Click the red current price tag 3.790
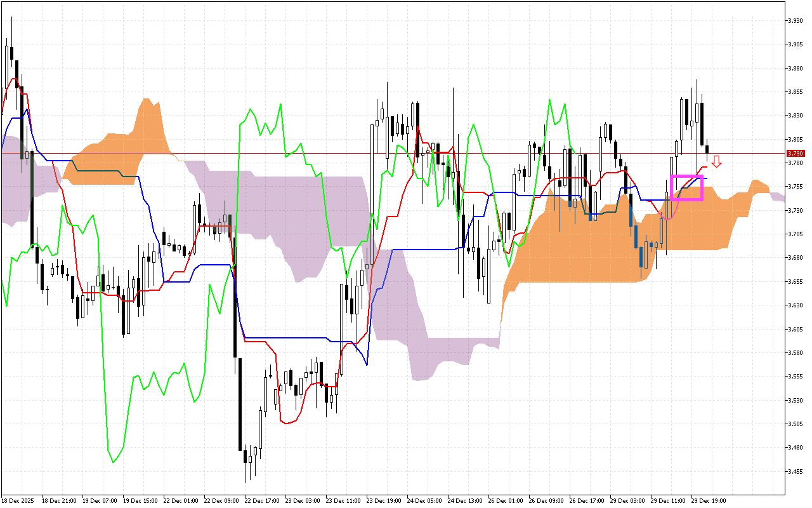The width and height of the screenshot is (812, 508). (795, 153)
